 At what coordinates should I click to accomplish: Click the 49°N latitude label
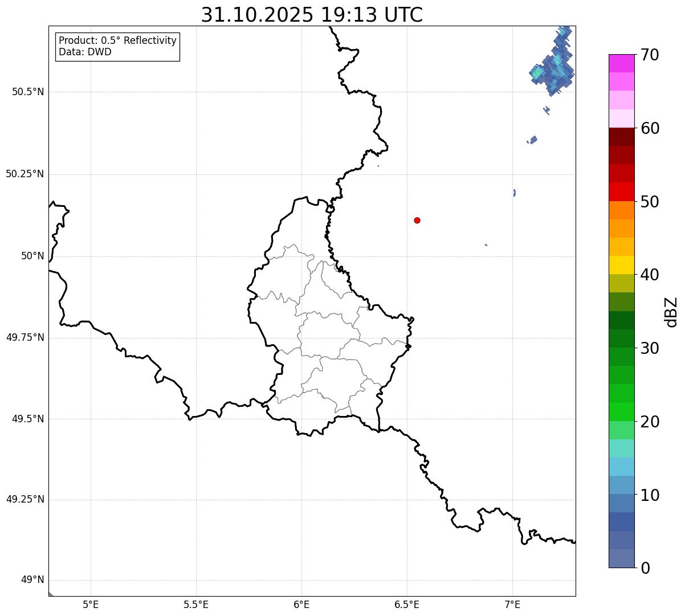[x=32, y=580]
